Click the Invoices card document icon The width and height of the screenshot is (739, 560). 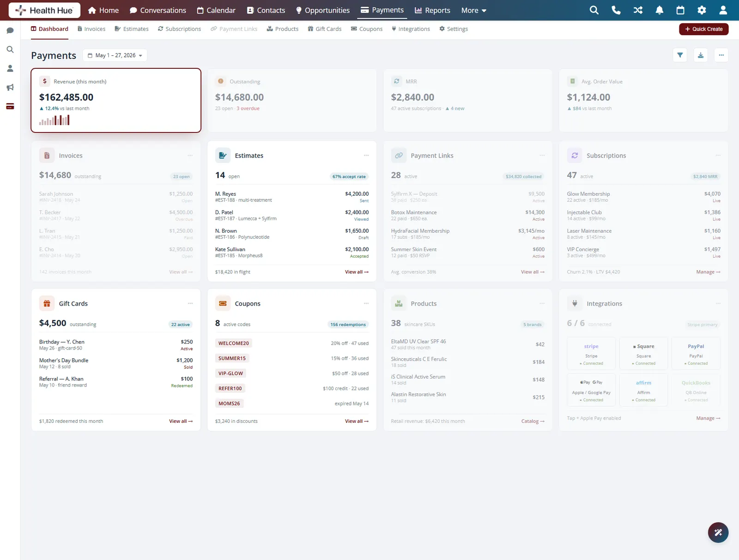coord(47,156)
